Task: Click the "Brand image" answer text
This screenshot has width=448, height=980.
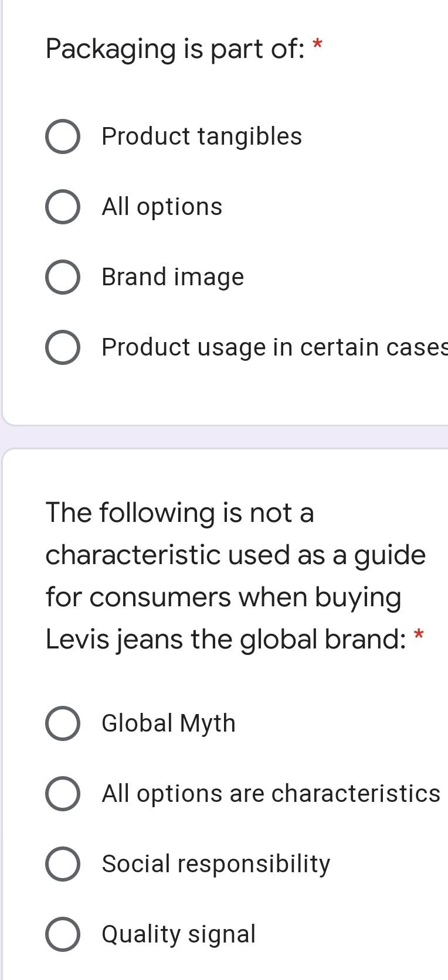Action: [172, 277]
